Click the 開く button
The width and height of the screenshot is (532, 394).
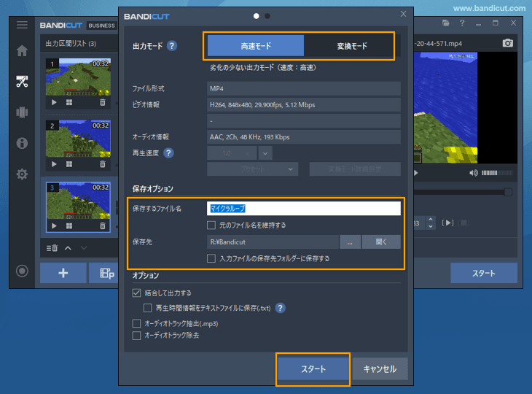point(381,242)
